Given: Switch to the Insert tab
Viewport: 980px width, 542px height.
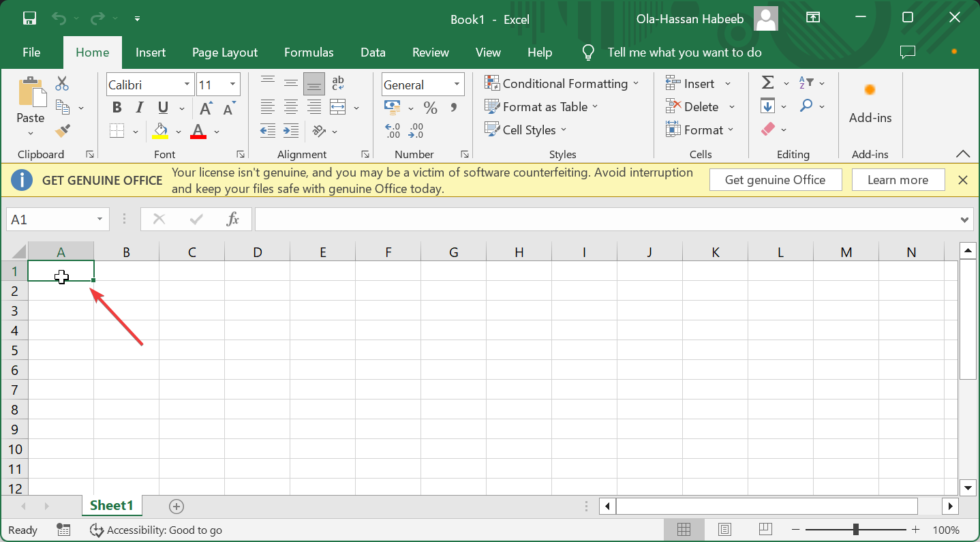Looking at the screenshot, I should (x=151, y=52).
